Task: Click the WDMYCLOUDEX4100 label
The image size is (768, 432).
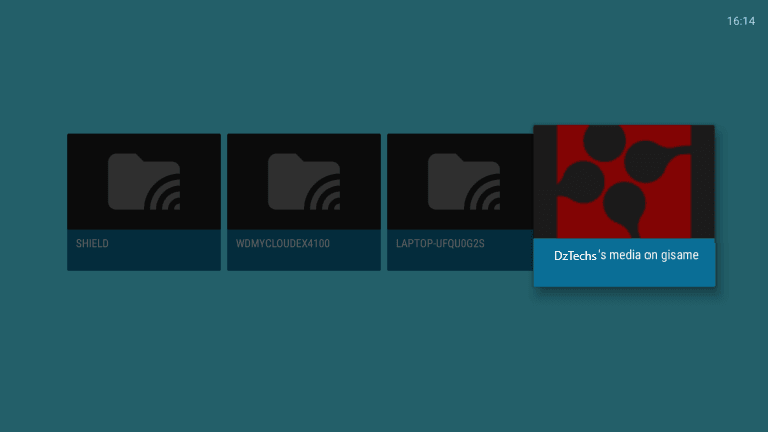Action: (283, 243)
